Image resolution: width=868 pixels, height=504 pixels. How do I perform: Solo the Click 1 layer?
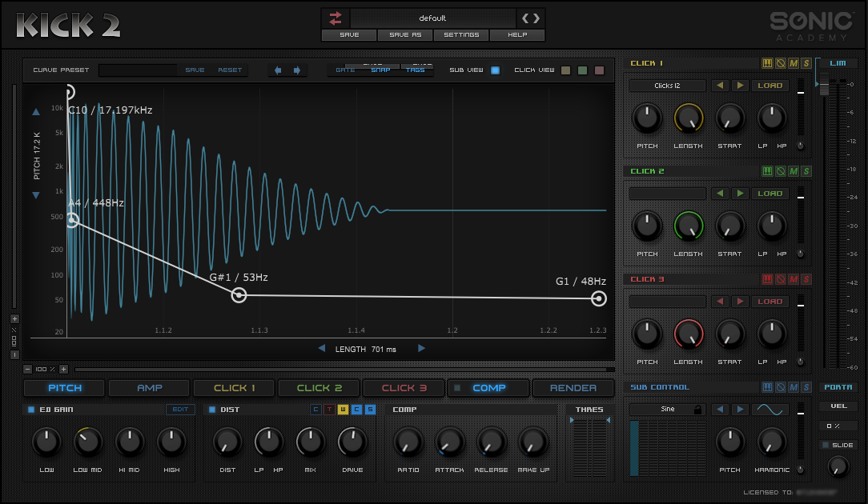(x=806, y=64)
